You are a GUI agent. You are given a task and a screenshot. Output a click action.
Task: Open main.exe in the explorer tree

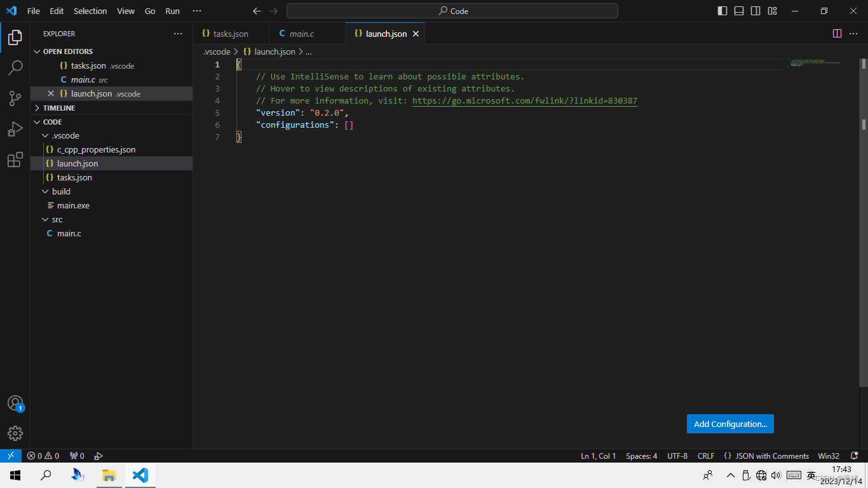click(73, 205)
